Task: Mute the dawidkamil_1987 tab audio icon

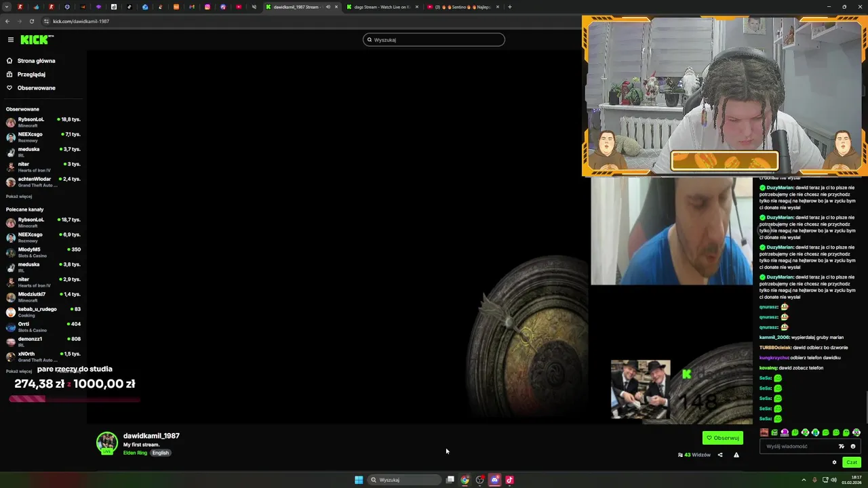Action: (328, 7)
